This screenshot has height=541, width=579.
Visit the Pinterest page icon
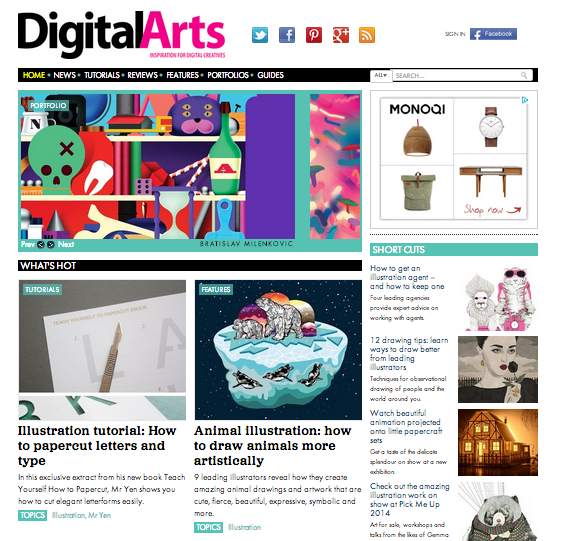tap(314, 35)
